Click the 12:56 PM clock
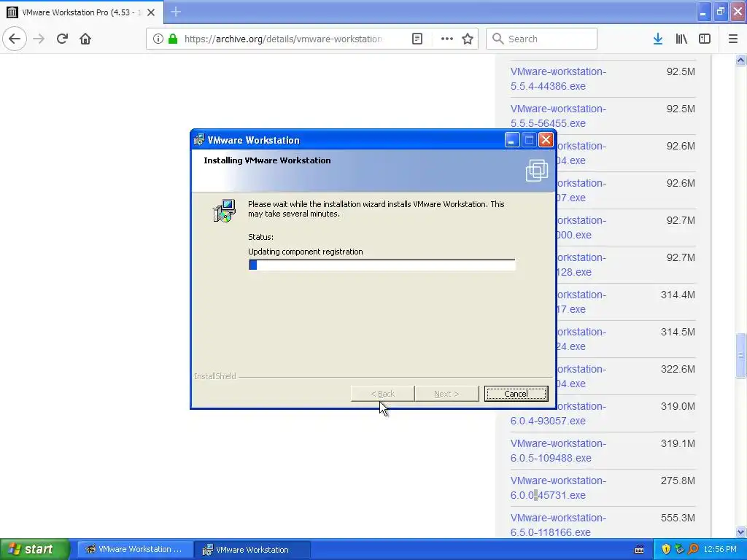The width and height of the screenshot is (747, 560). point(720,549)
